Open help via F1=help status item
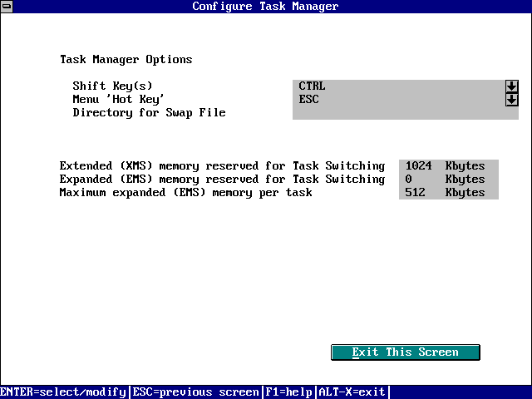This screenshot has width=532, height=399. (x=288, y=392)
